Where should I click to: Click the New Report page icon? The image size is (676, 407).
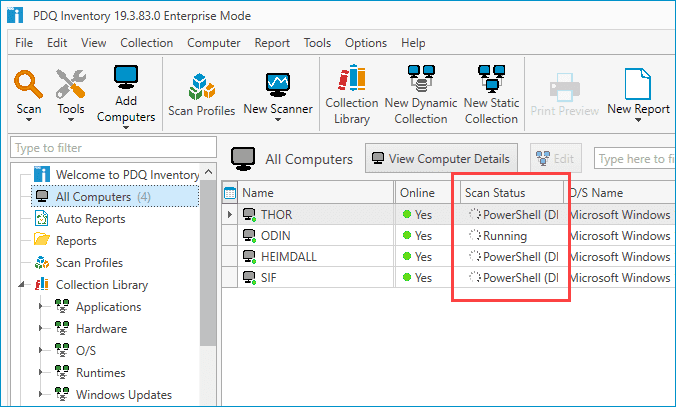click(x=638, y=84)
